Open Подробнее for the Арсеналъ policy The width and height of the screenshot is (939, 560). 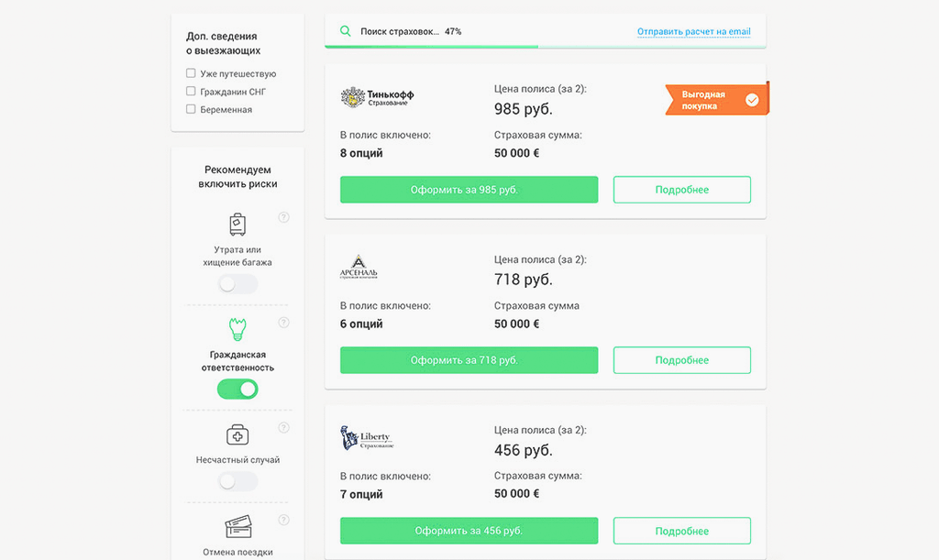pyautogui.click(x=681, y=360)
